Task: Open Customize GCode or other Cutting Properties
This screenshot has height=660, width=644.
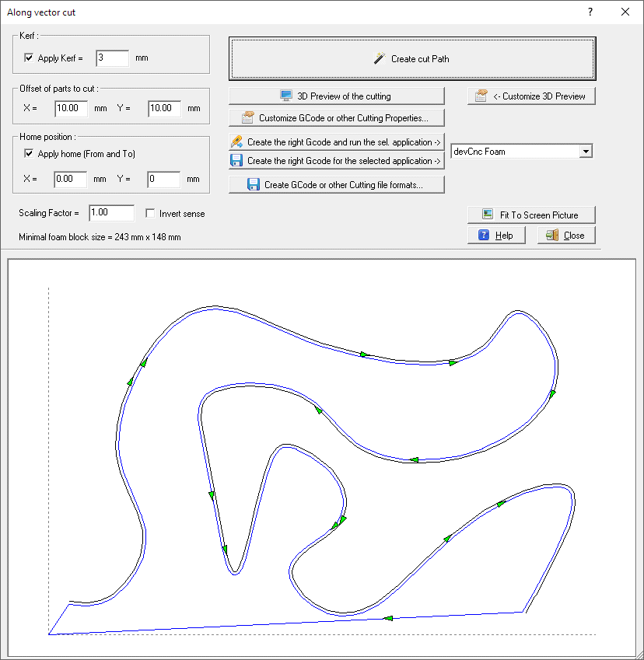Action: pyautogui.click(x=336, y=118)
